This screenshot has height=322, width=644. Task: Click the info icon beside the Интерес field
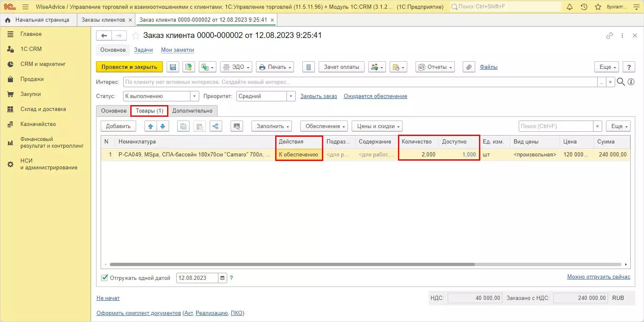[631, 82]
